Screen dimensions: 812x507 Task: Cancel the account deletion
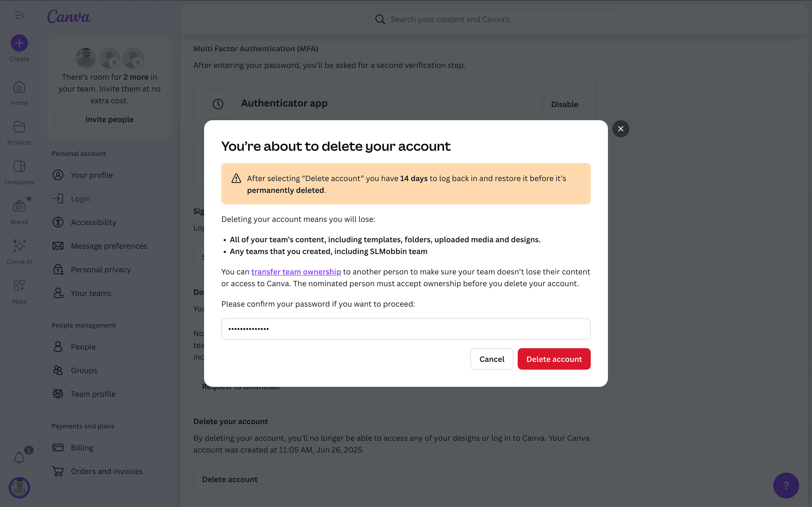(x=492, y=359)
